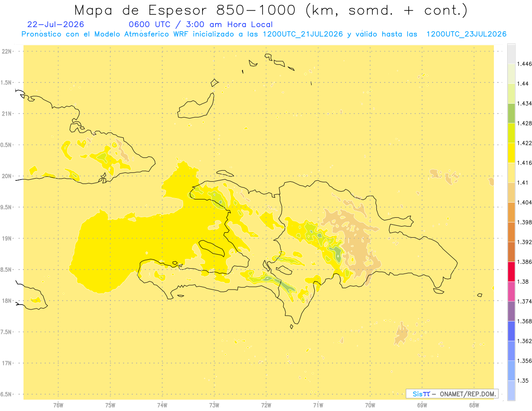Viewport: 532px width, 411px height.
Task: Click the legend value 1.362
Action: coord(524,341)
